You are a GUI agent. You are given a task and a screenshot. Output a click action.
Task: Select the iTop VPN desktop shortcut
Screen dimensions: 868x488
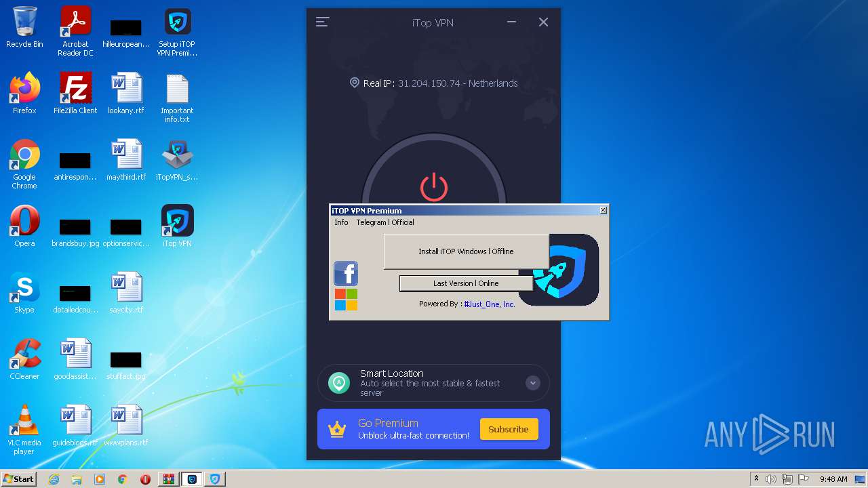177,226
